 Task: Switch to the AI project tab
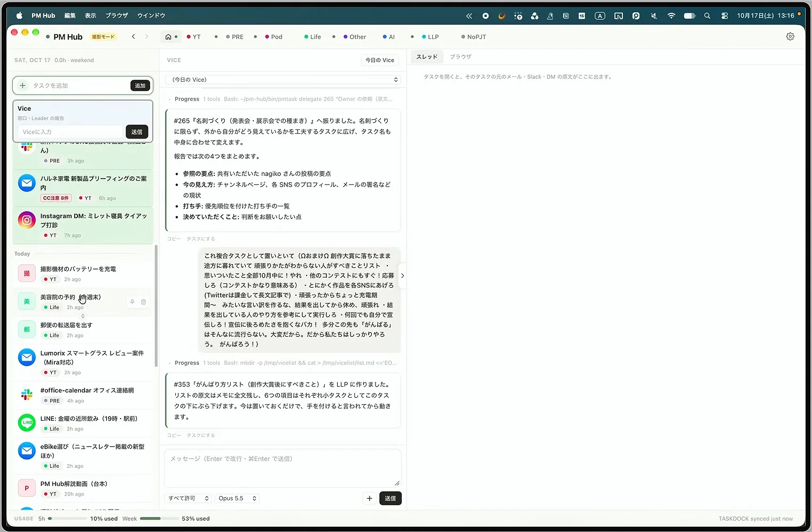(389, 37)
